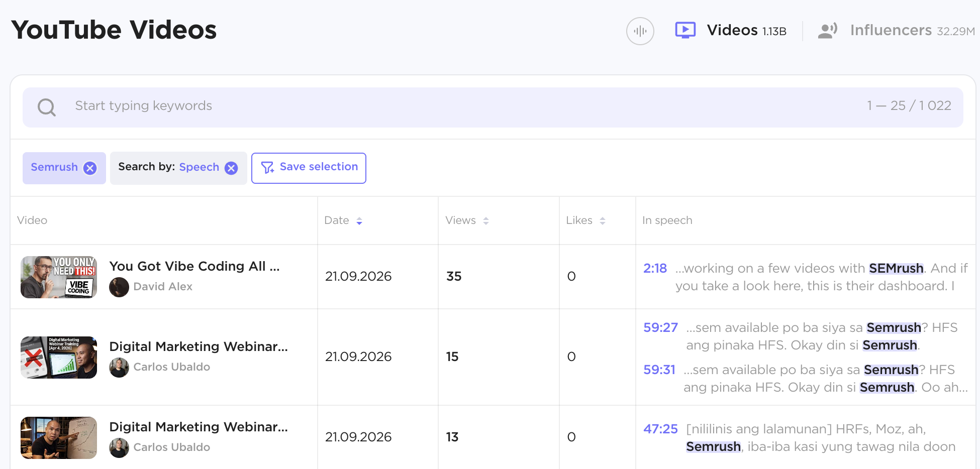Open 'You Got Vibe Coding All ...' title
The width and height of the screenshot is (980, 469).
tap(194, 266)
